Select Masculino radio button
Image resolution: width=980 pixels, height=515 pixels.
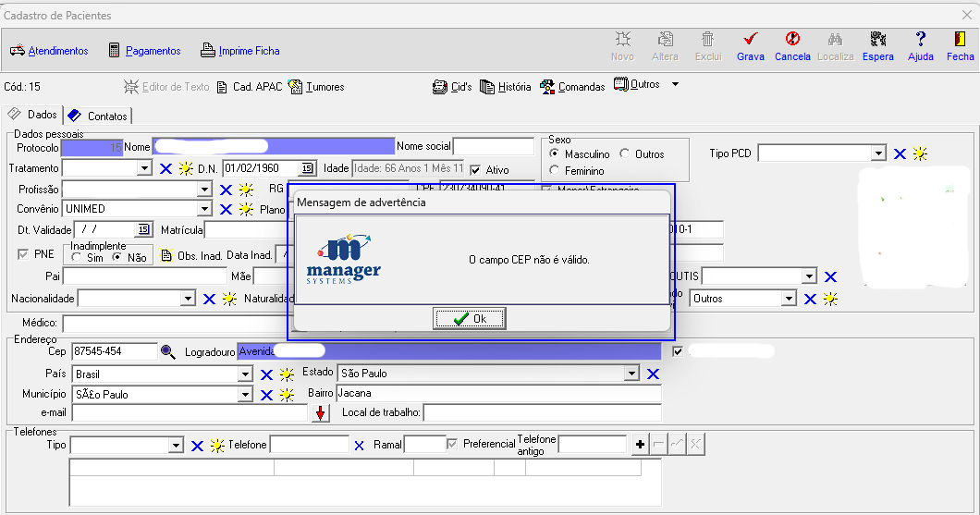coord(554,153)
